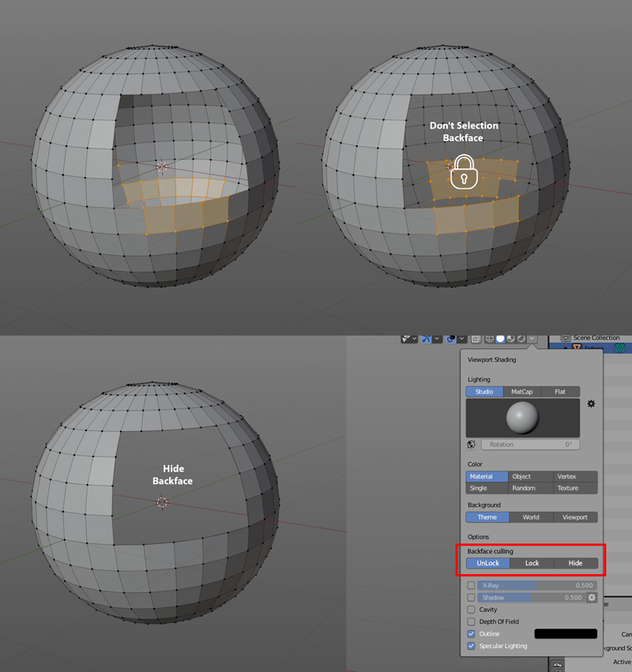The height and width of the screenshot is (672, 632).
Task: Set Backface culling to UnLock
Action: click(x=488, y=563)
